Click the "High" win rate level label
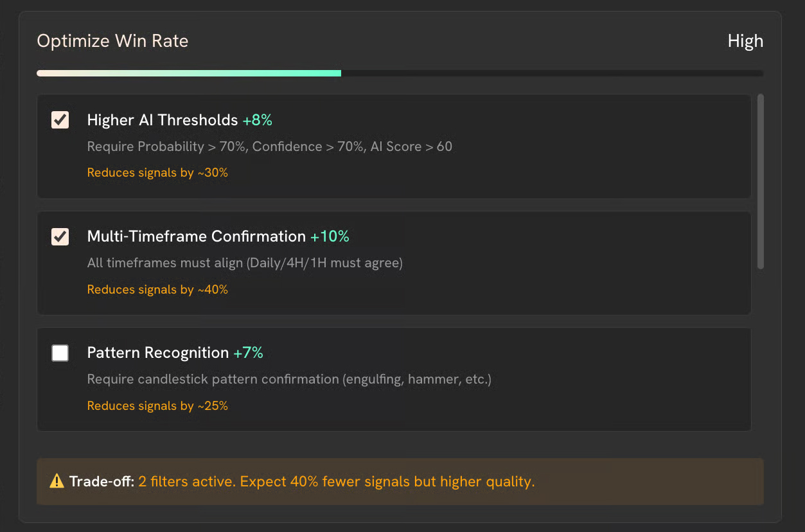805x532 pixels. (745, 41)
